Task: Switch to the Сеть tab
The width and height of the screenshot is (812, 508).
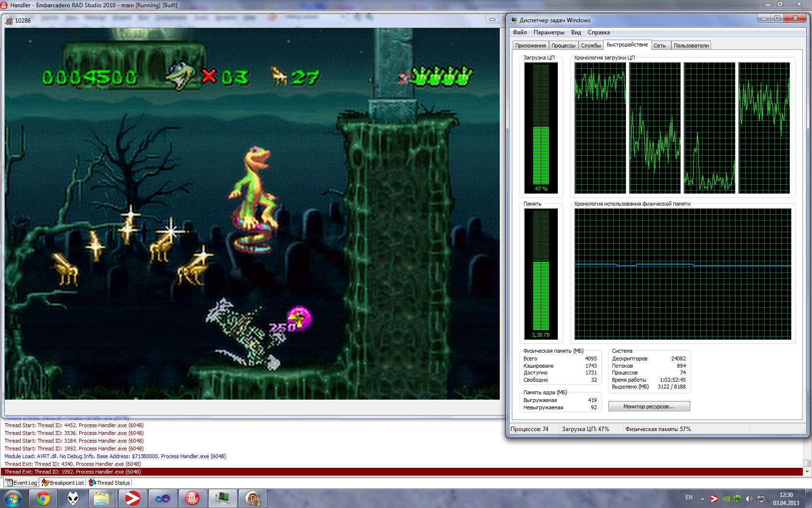Action: (659, 45)
